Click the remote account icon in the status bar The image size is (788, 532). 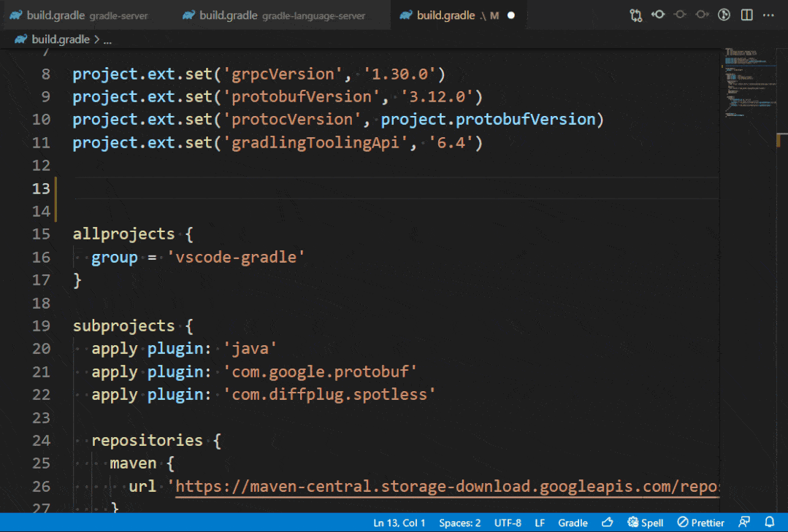[744, 522]
